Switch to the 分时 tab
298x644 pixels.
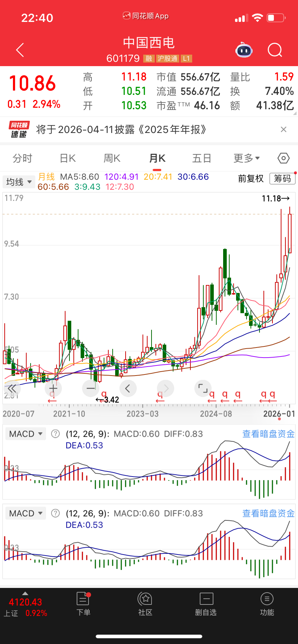tap(22, 158)
